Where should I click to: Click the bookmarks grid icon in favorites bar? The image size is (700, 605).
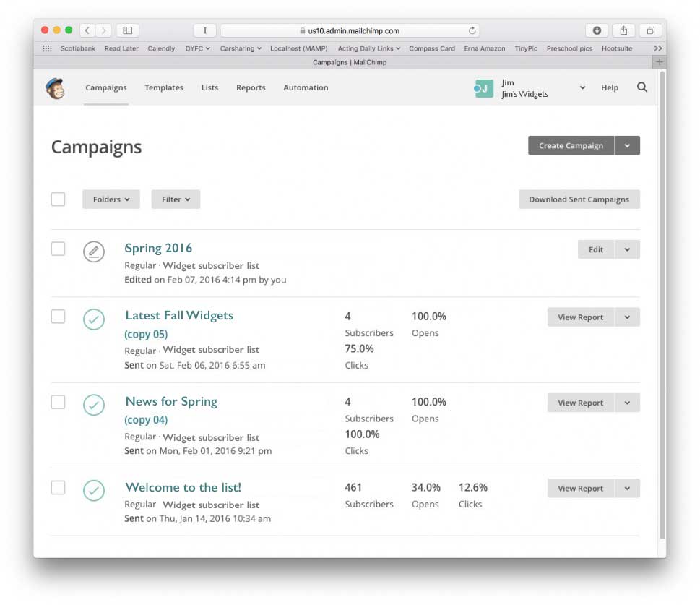tap(47, 48)
